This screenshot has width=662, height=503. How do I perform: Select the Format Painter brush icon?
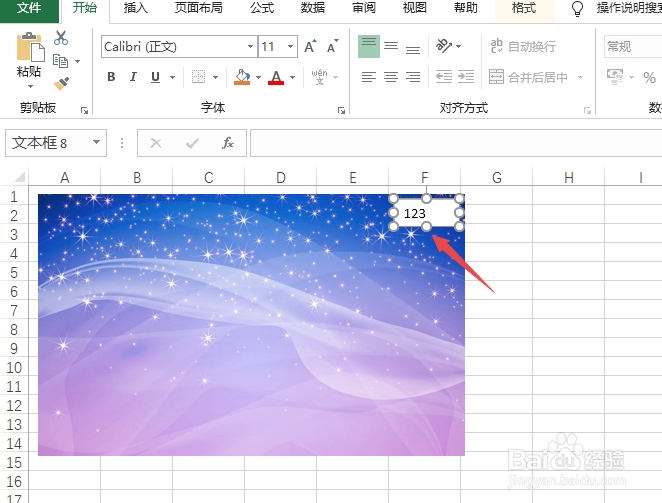coord(61,83)
